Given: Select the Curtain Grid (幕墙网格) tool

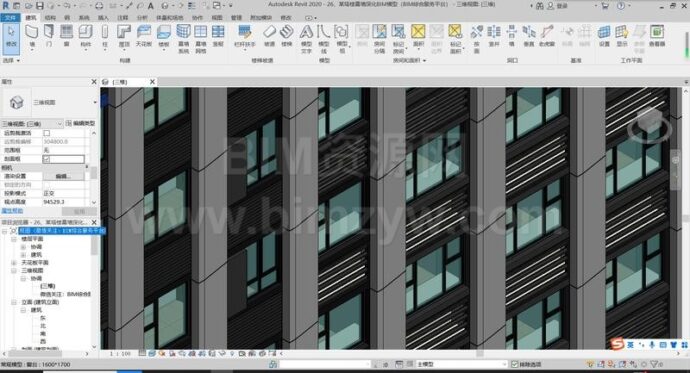Looking at the screenshot, I should (201, 39).
